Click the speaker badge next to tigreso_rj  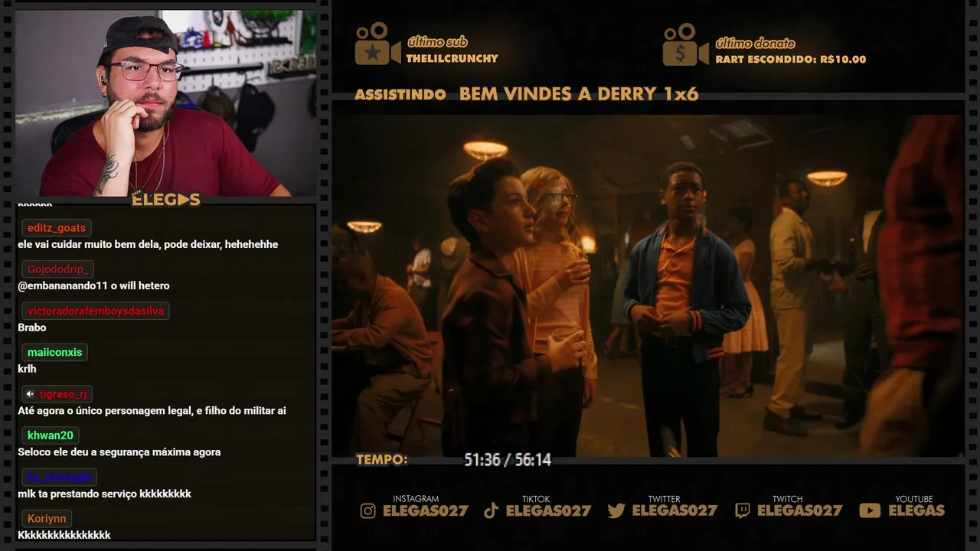pos(30,394)
